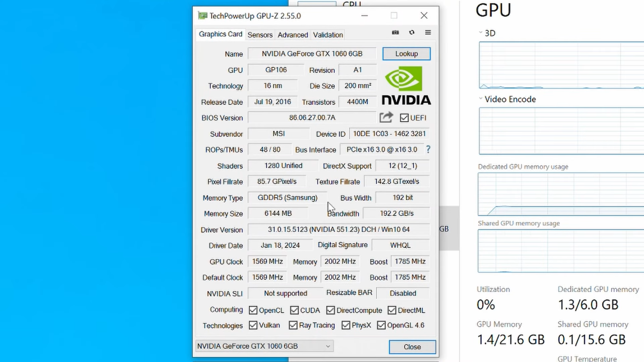The height and width of the screenshot is (362, 644).
Task: Switch to the Validation tab
Action: coord(328,35)
